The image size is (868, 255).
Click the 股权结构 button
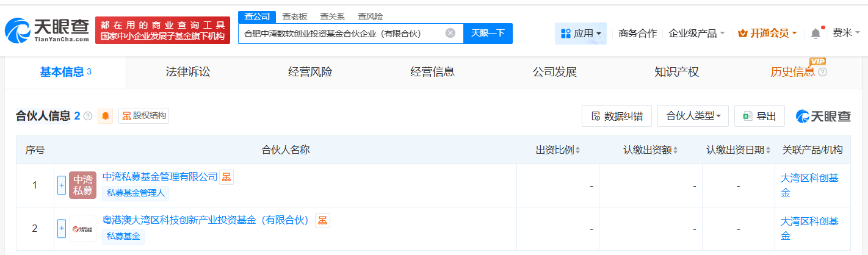[x=143, y=116]
